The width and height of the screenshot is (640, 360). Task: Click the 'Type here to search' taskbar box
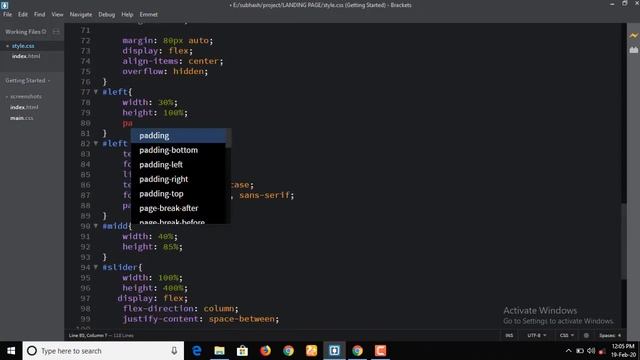click(x=103, y=351)
